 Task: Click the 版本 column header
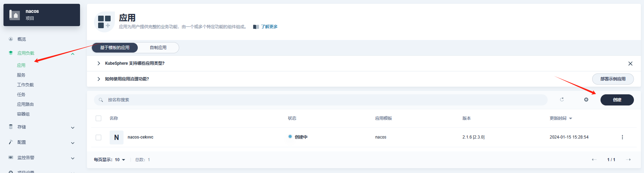point(467,118)
